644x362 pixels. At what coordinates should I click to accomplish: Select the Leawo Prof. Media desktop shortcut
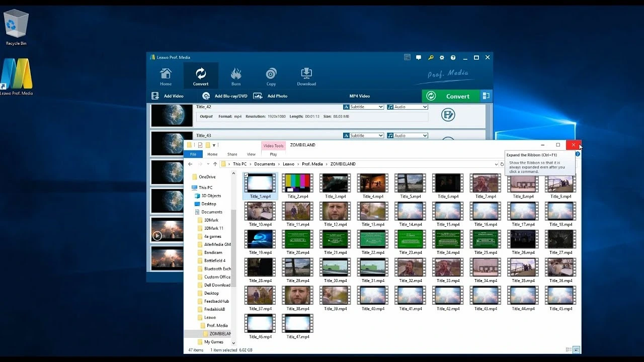pos(16,76)
